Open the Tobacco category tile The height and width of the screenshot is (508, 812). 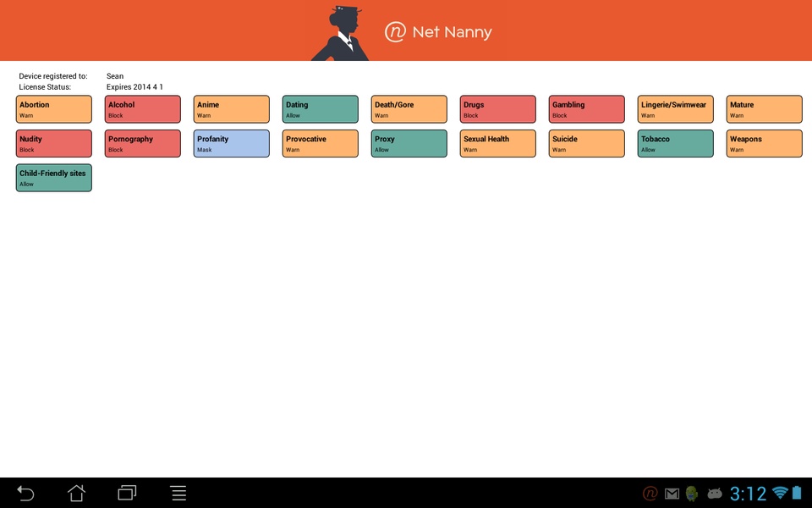(x=675, y=143)
